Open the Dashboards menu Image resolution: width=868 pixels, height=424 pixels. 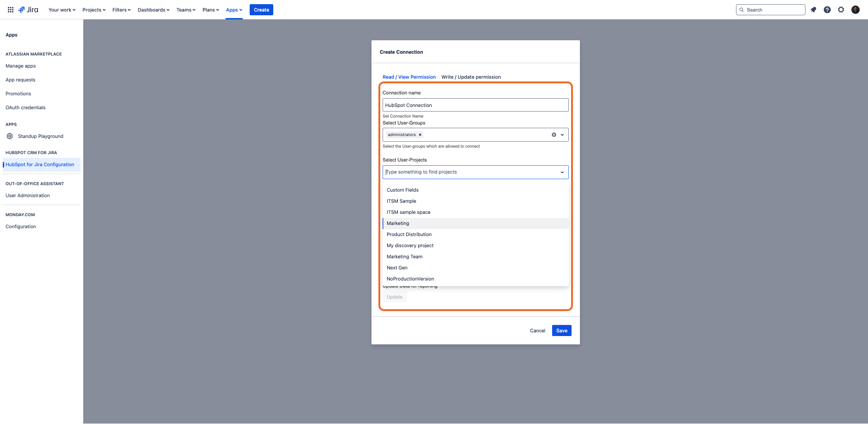click(153, 10)
